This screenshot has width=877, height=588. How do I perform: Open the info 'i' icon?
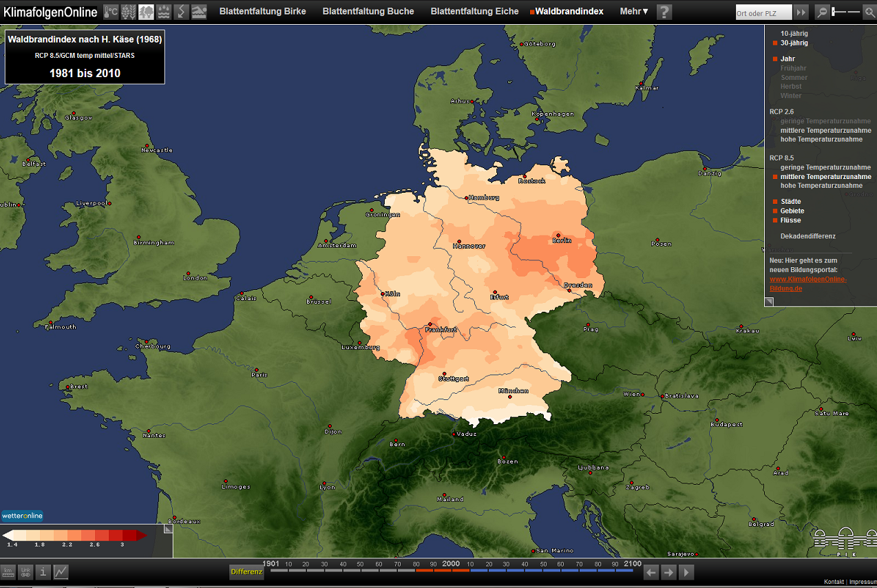[x=43, y=571]
